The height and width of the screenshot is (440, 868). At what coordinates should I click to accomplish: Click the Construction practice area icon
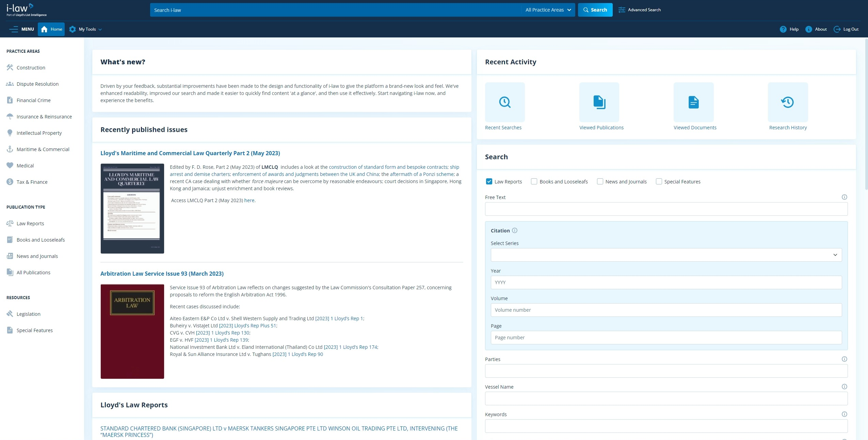(x=10, y=67)
